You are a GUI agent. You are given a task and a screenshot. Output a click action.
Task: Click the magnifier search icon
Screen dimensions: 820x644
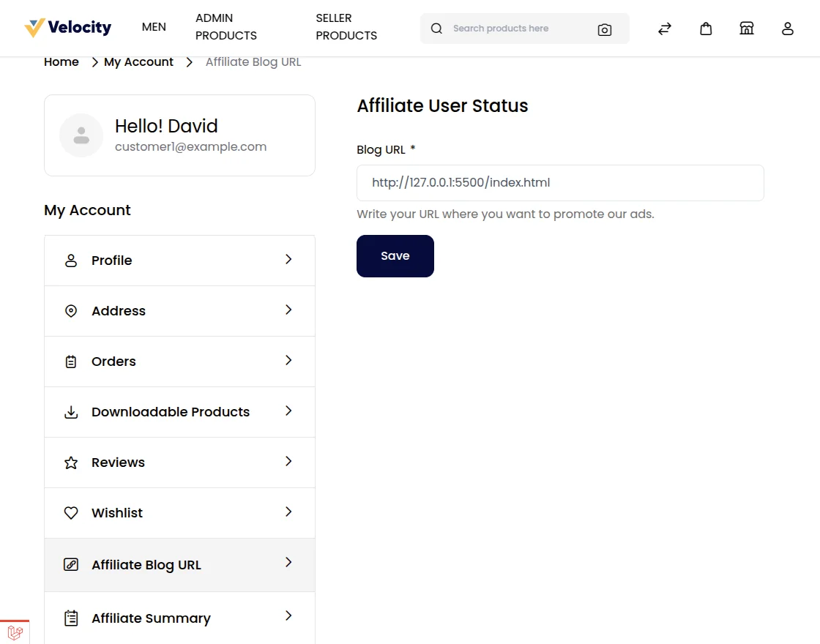click(x=437, y=29)
